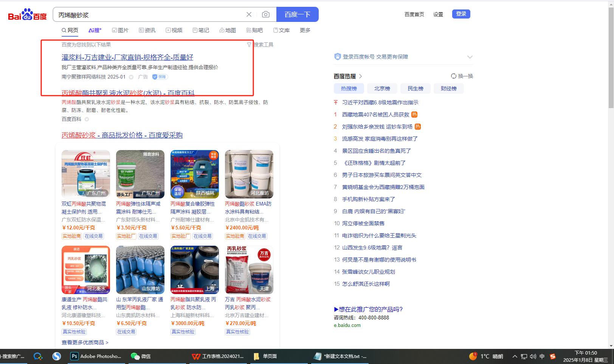Switch to the AI搜 tab
Screen dimensions: 614x364
[x=95, y=30]
